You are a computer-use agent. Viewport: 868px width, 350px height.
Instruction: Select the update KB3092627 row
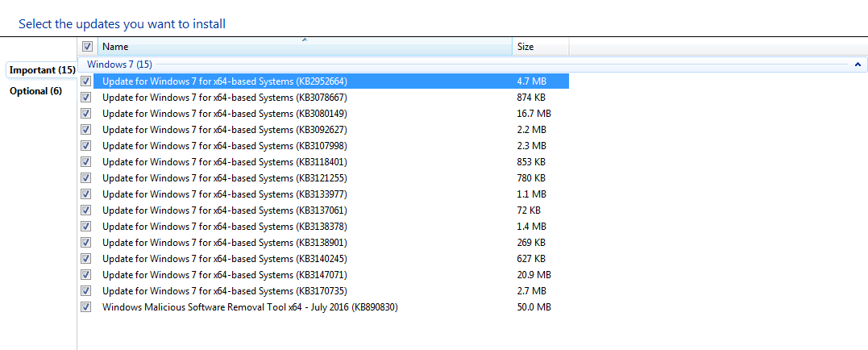[225, 130]
